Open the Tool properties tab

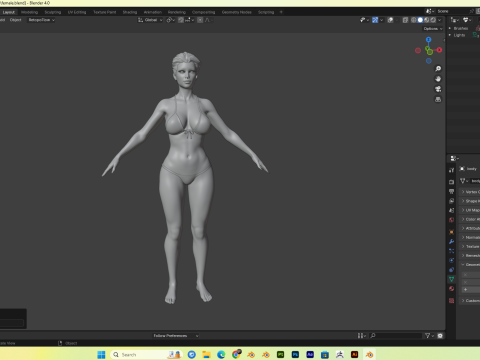[451, 170]
